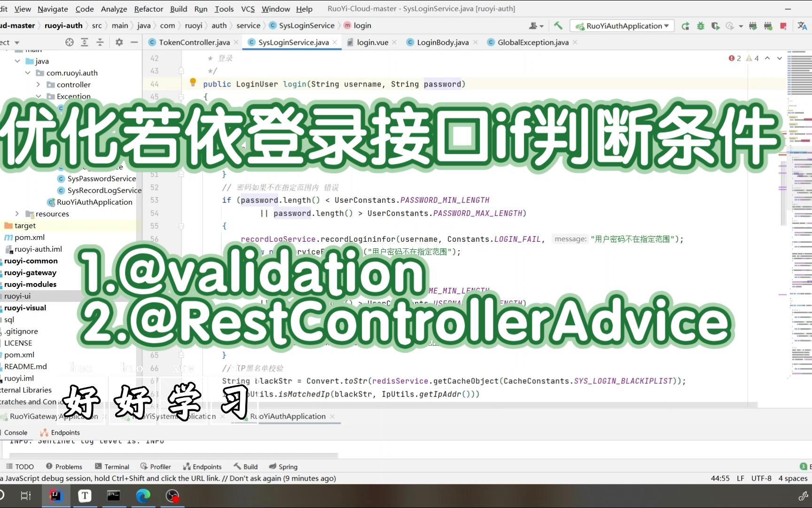Click the 2 errors indicator in the editor
Screen dimensions: 812x508
pyautogui.click(x=734, y=58)
